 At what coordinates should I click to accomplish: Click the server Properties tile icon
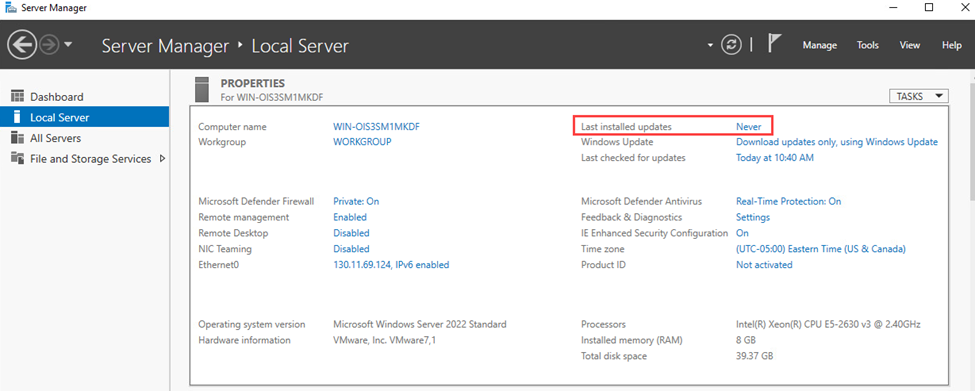202,89
